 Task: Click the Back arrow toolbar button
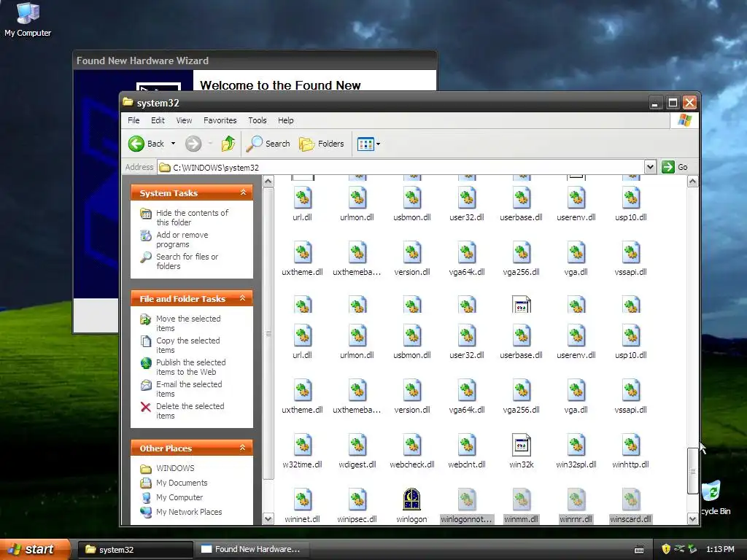(x=146, y=144)
